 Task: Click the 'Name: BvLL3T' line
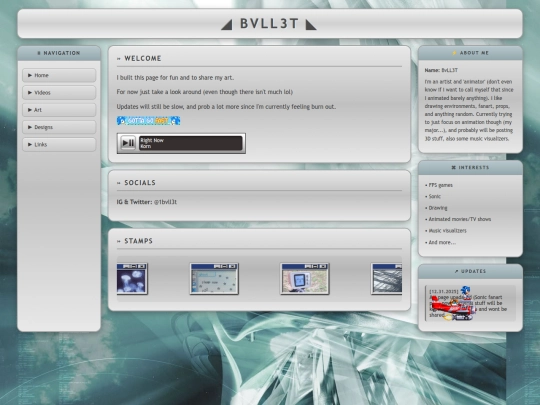tap(441, 70)
